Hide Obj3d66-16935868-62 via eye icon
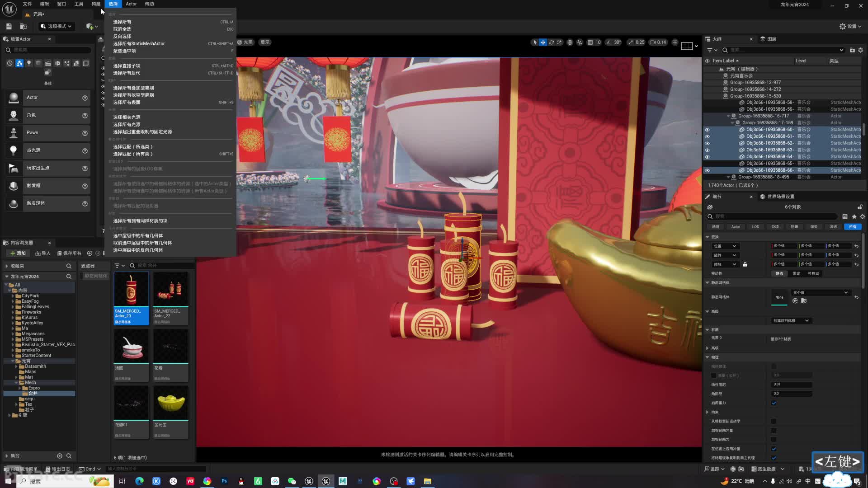This screenshot has width=868, height=488. coord(708,143)
